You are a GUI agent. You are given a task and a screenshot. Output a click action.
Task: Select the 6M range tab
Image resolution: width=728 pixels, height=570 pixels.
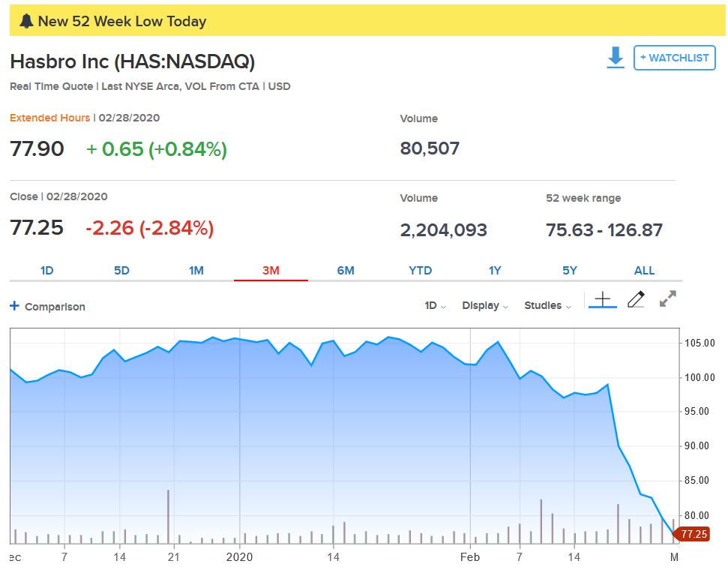(346, 271)
